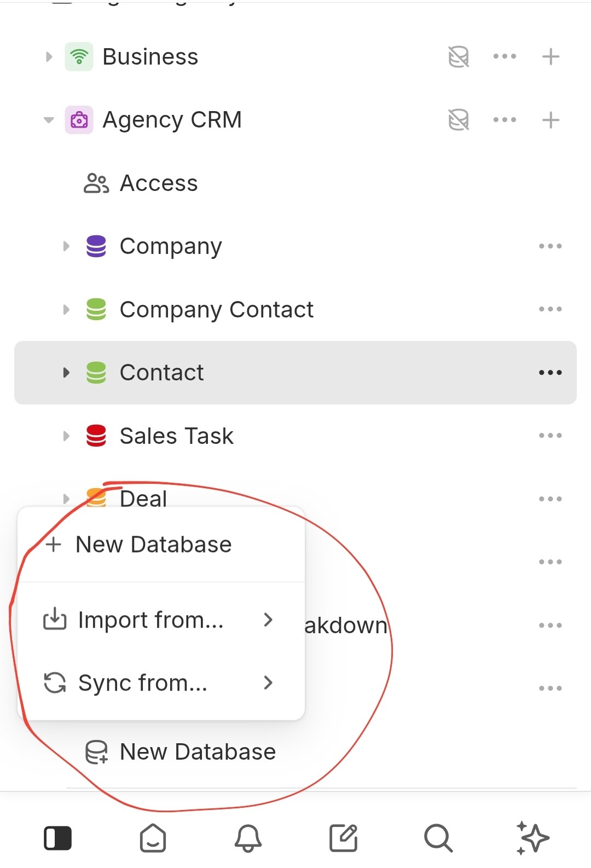Toggle the sidebar panel icon
This screenshot has height=868, width=591.
[57, 838]
